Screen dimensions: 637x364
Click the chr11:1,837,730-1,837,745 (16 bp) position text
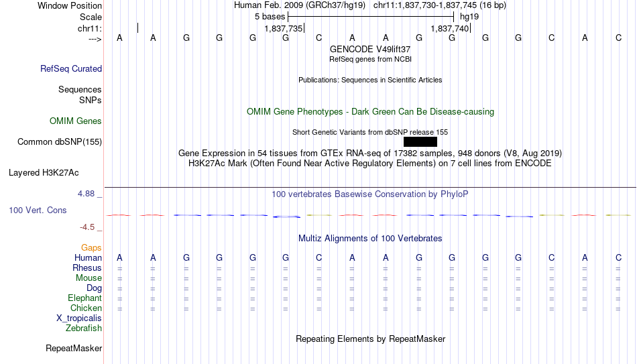[x=440, y=5]
